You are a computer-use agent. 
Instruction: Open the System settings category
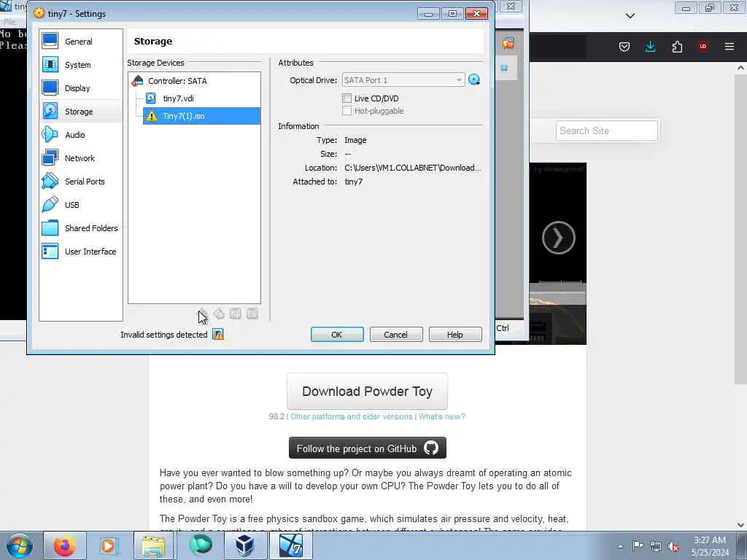[80, 65]
